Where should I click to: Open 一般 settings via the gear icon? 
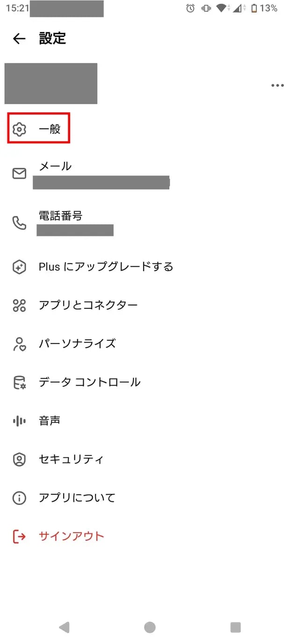click(19, 129)
